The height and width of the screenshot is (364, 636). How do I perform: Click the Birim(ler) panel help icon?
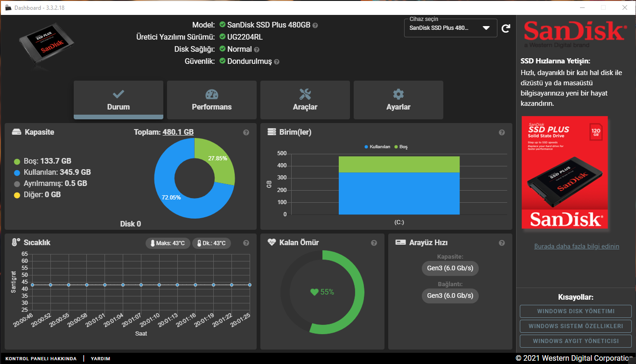pos(502,132)
